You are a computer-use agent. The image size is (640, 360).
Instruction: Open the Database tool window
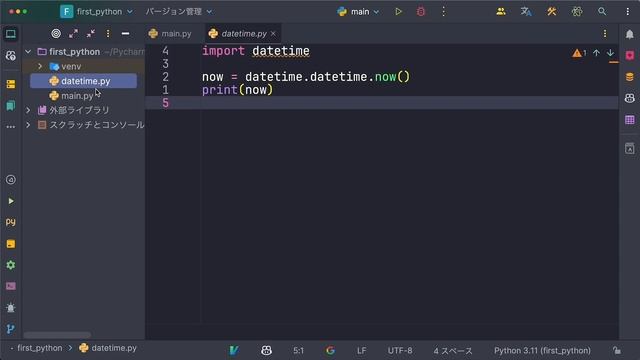tap(630, 77)
